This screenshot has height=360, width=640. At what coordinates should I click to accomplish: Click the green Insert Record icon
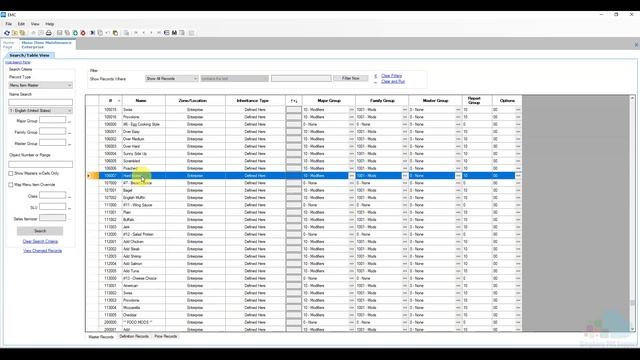tap(75, 33)
